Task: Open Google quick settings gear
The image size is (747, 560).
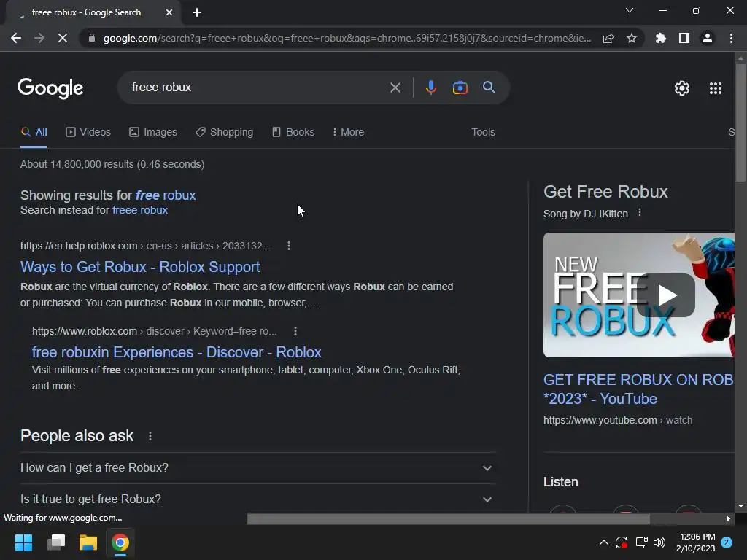Action: (682, 88)
